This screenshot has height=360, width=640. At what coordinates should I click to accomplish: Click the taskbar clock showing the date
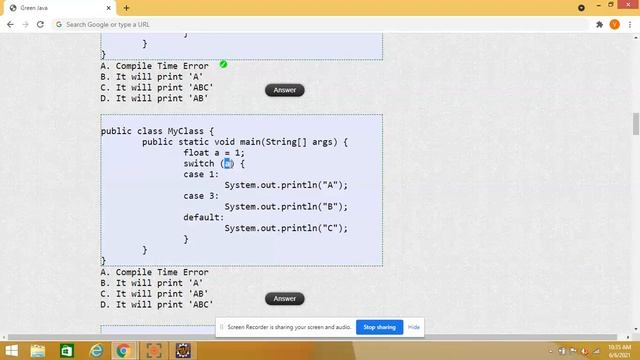[x=619, y=351]
